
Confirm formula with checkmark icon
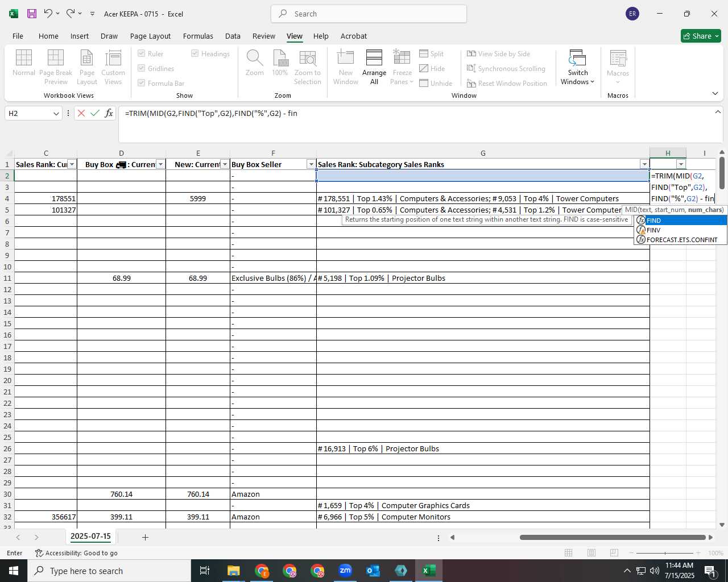[95, 113]
